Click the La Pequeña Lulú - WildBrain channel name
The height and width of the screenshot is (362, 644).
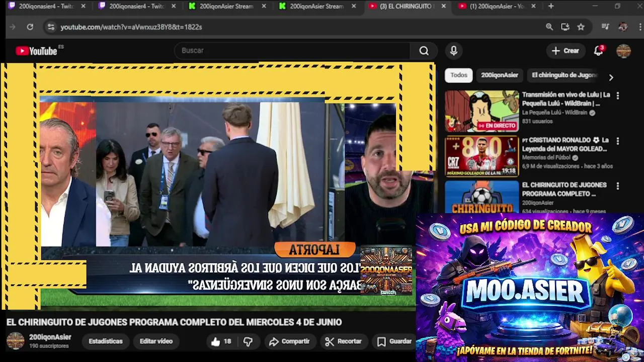(x=554, y=113)
